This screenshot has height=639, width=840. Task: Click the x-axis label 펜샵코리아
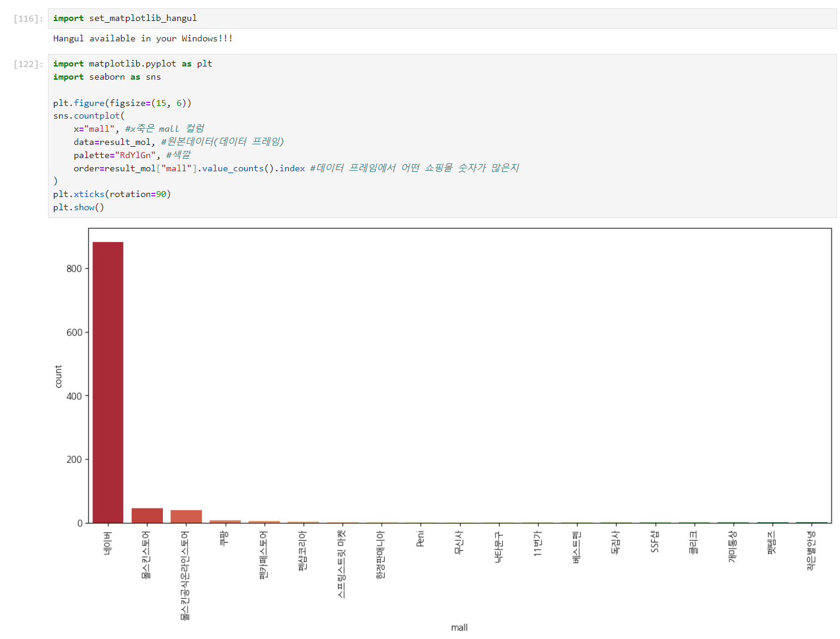pos(303,550)
